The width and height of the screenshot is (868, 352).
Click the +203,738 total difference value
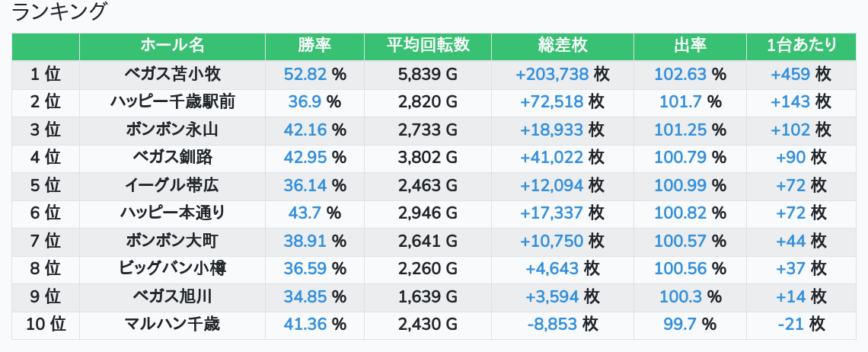pos(552,74)
